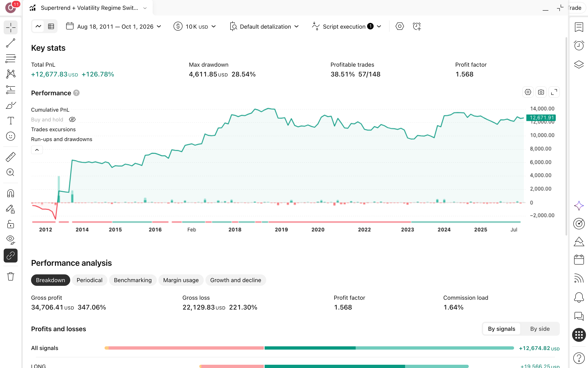This screenshot has height=368, width=588.
Task: Open the forecasting and measurement tools
Action: pyautogui.click(x=10, y=90)
